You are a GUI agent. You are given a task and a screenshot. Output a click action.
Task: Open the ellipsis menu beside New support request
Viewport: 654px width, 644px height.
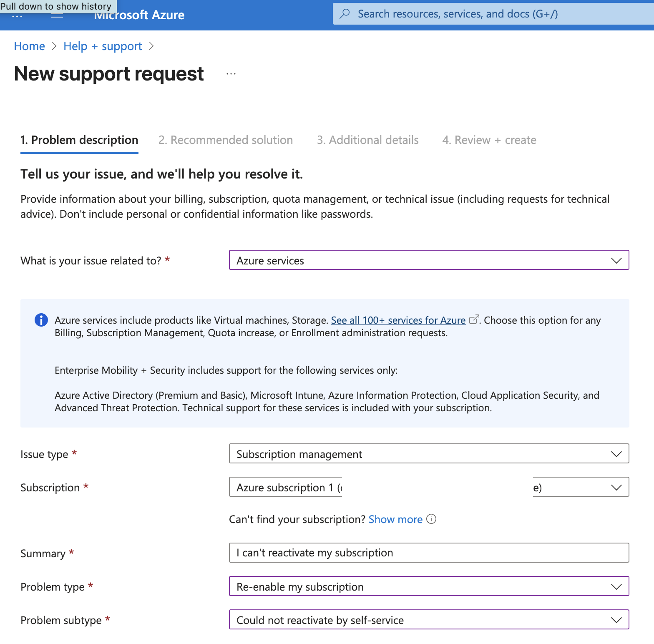pos(231,74)
